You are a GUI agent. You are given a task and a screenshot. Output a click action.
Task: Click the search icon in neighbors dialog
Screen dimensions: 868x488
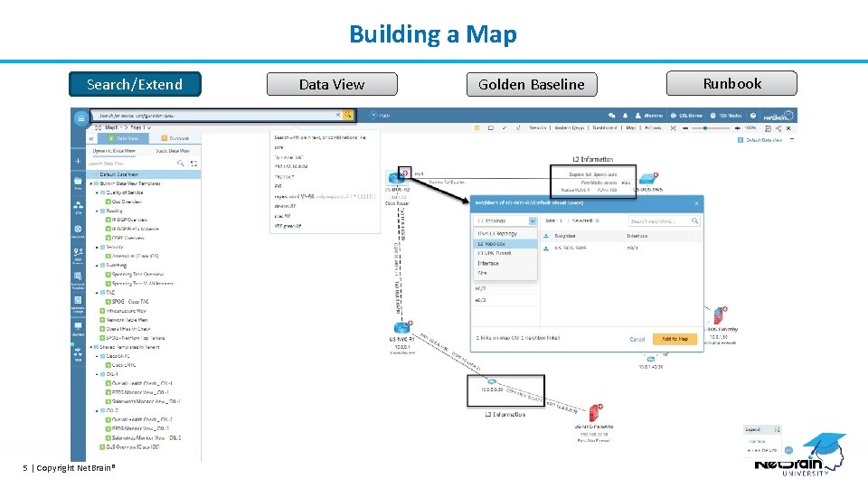click(x=694, y=221)
